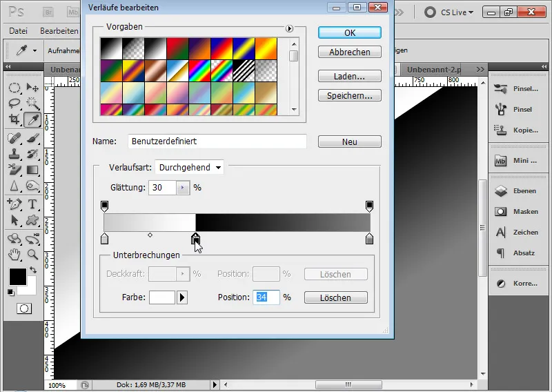The width and height of the screenshot is (552, 392).
Task: Collapse the toolbox via double arrows
Action: 8,66
